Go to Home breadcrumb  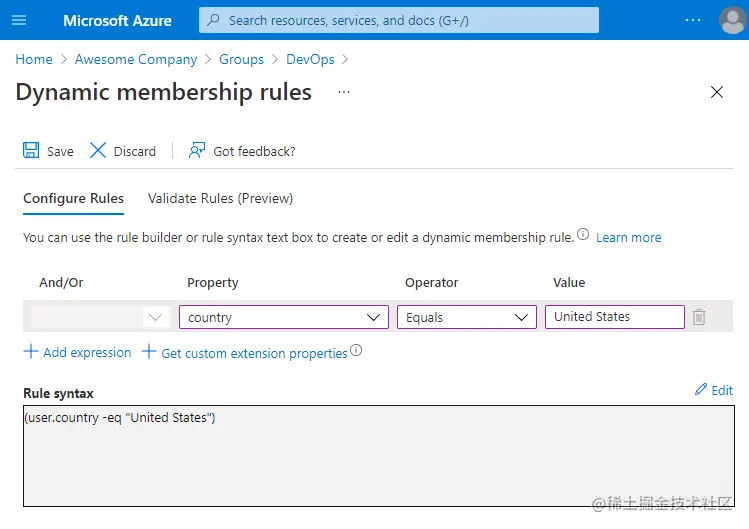34,59
